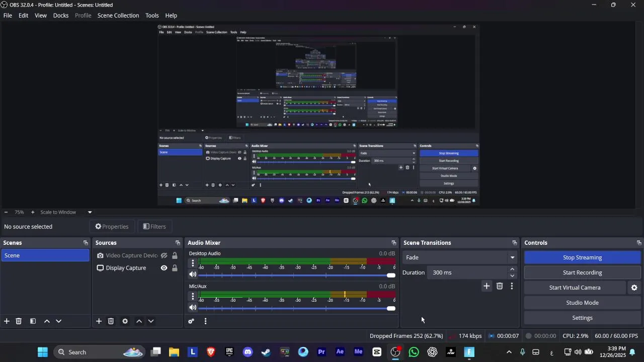
Task: Float the Audio Mixer dock panel
Action: click(394, 243)
